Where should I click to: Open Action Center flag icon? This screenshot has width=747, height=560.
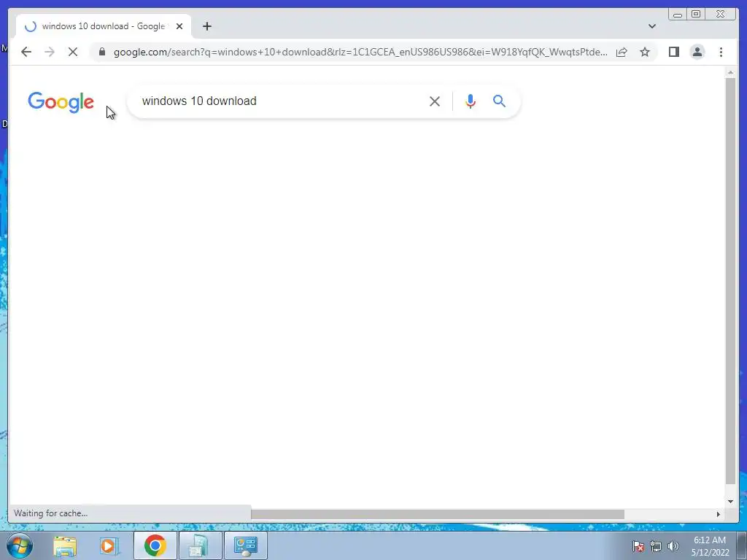638,546
